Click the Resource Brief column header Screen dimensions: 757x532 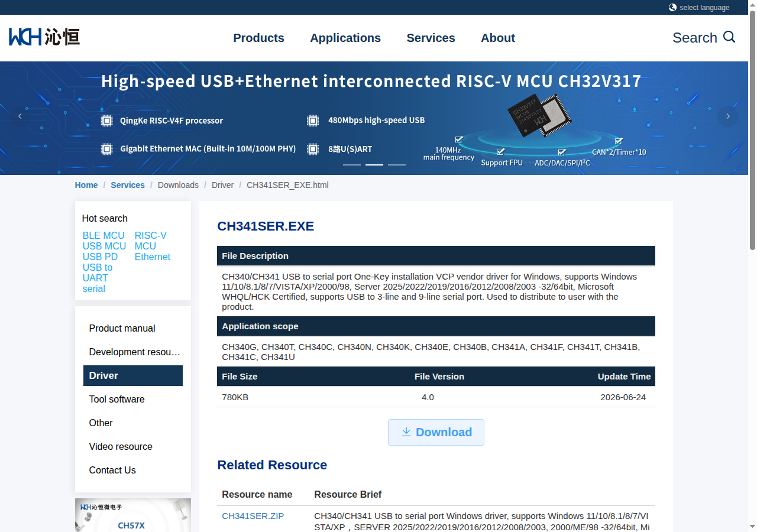[x=348, y=495]
